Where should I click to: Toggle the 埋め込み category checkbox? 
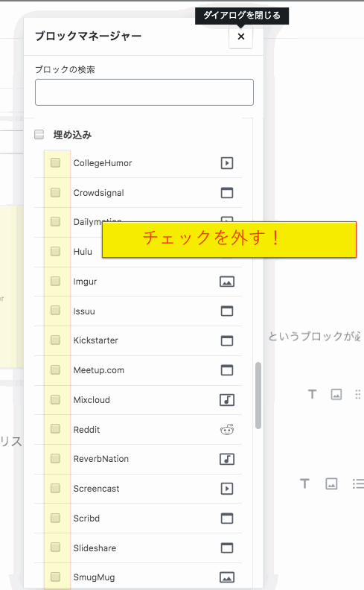tap(39, 134)
